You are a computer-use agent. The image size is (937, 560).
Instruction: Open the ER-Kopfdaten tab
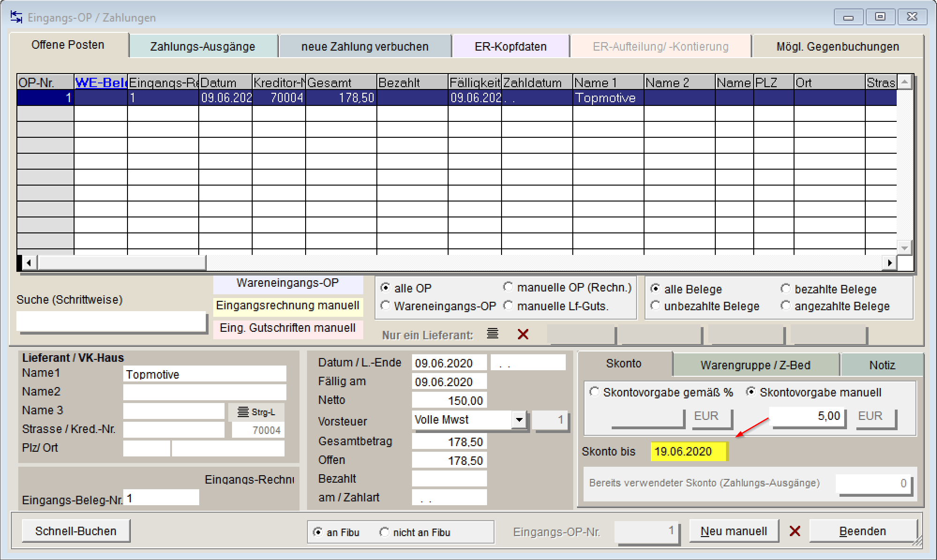coord(510,46)
